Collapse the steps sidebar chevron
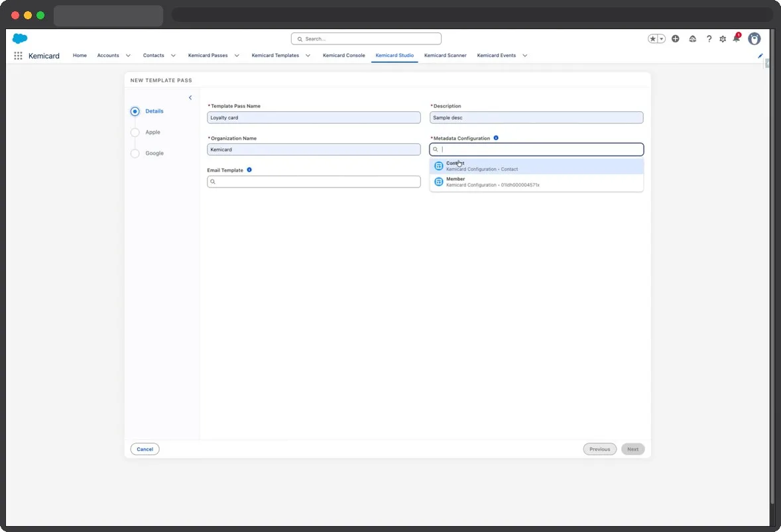This screenshot has height=532, width=781. (190, 97)
